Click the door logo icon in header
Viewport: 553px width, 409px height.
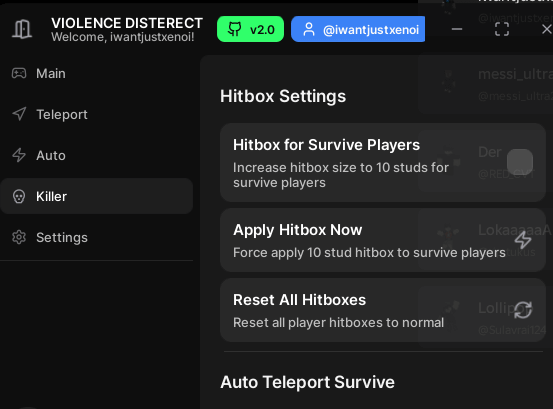click(22, 29)
